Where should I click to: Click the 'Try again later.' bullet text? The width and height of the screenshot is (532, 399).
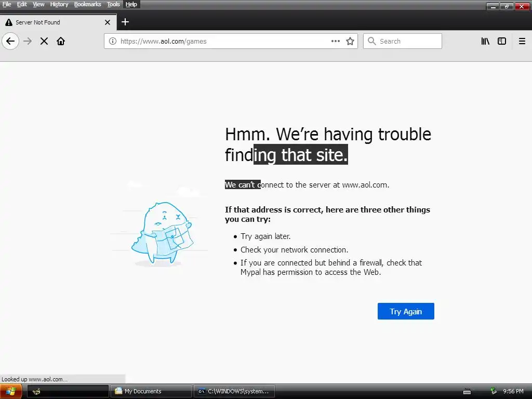click(265, 236)
